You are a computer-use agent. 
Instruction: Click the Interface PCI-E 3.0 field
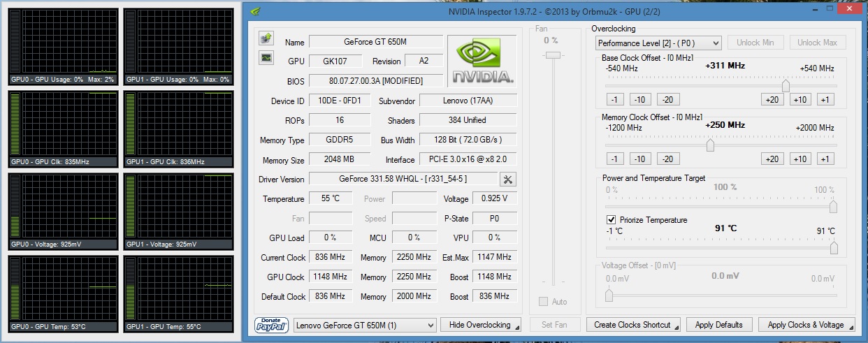468,159
